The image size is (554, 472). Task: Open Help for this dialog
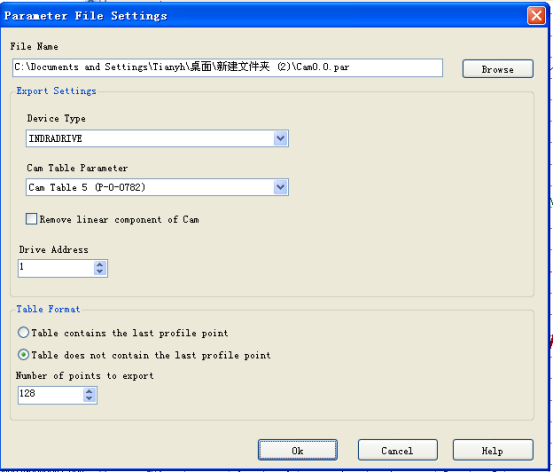(493, 450)
